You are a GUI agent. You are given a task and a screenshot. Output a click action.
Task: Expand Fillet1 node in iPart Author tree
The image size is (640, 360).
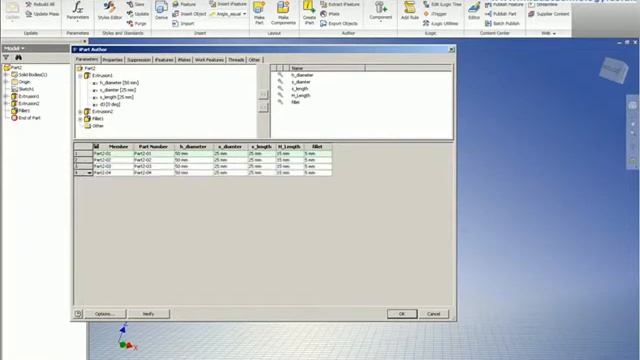(x=80, y=119)
